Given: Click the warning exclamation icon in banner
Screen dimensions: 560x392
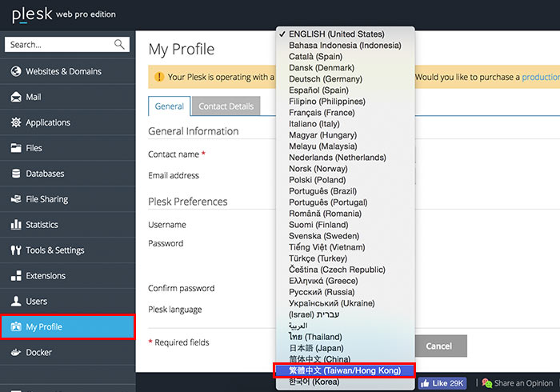Looking at the screenshot, I should coord(159,77).
